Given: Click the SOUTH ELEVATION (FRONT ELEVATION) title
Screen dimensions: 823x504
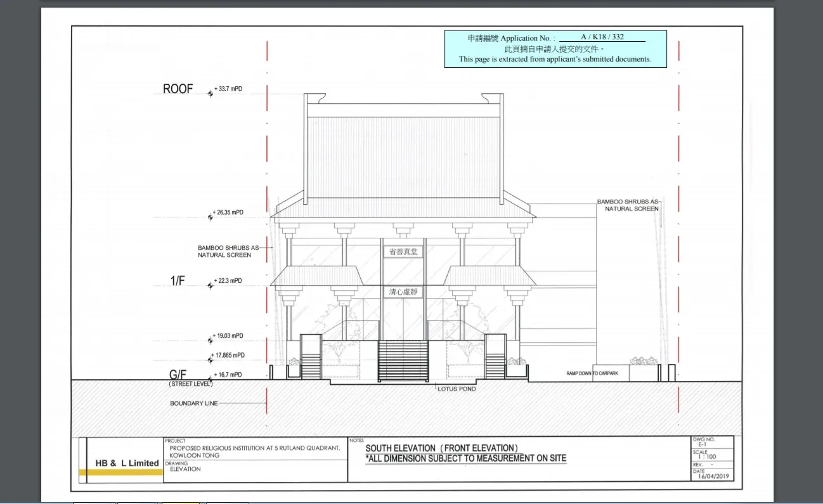Looking at the screenshot, I should [442, 448].
